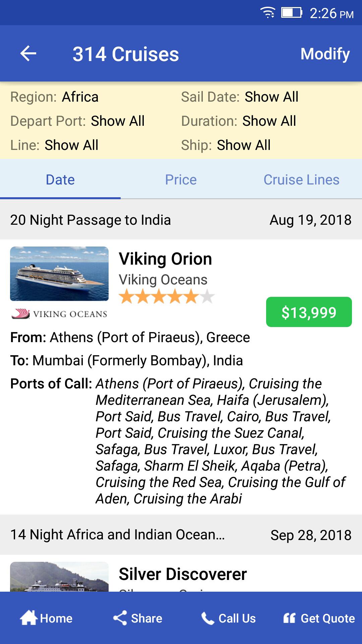362x644 pixels.
Task: Tap the Viking Oceans logo
Action: tap(59, 314)
